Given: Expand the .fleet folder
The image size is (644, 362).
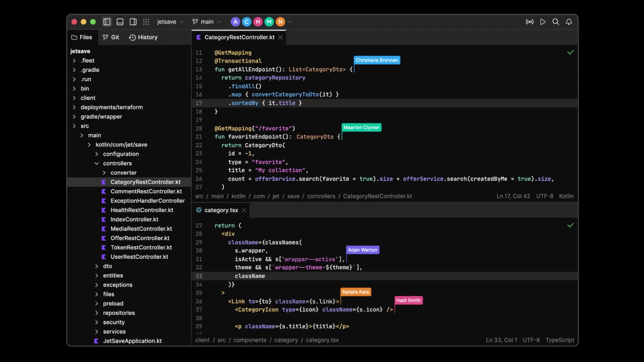Looking at the screenshot, I should point(74,60).
